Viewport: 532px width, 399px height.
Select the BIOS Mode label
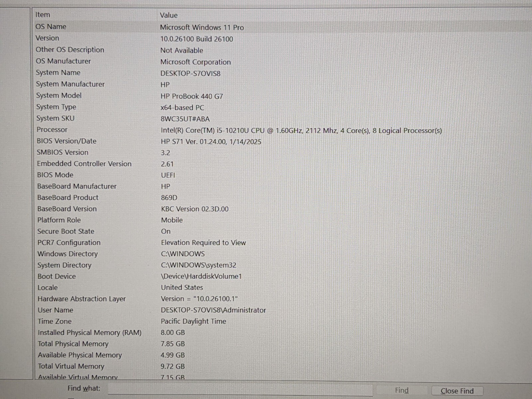pyautogui.click(x=55, y=175)
